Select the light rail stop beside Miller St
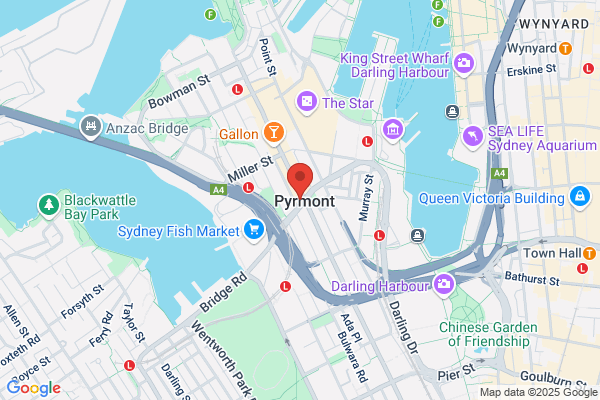 [x=248, y=188]
